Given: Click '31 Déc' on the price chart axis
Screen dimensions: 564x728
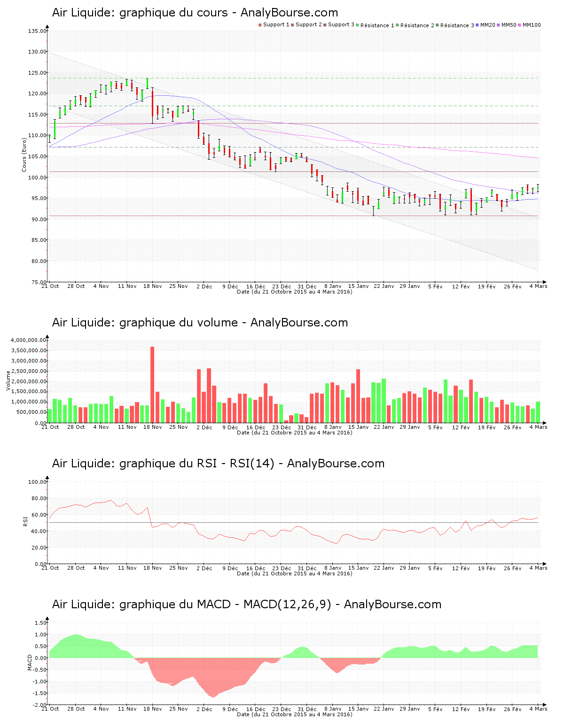Looking at the screenshot, I should (x=307, y=286).
